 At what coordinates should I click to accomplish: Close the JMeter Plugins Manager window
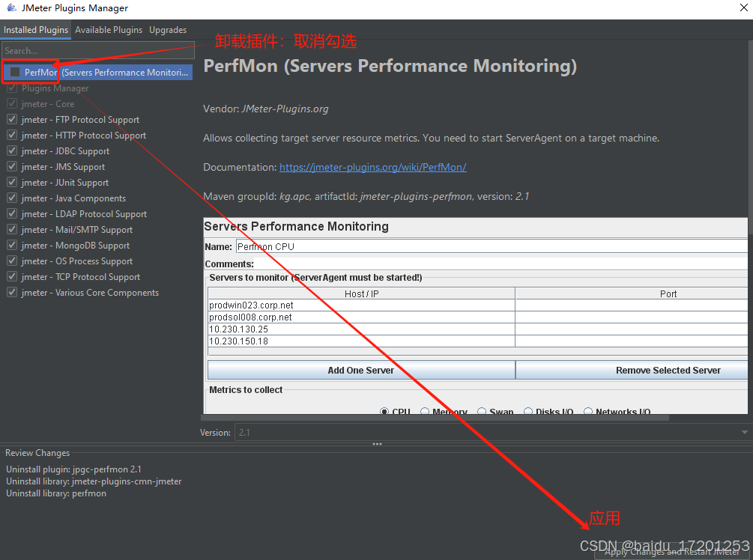tap(743, 7)
